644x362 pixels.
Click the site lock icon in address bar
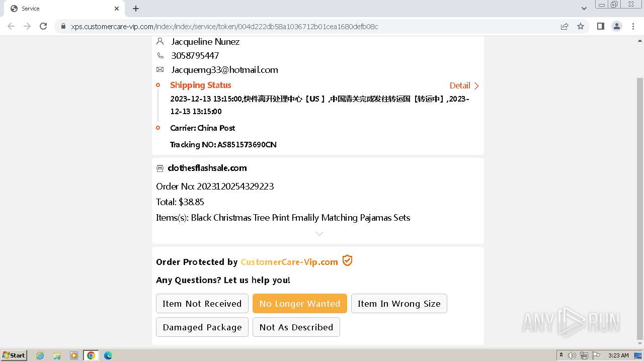click(63, 26)
